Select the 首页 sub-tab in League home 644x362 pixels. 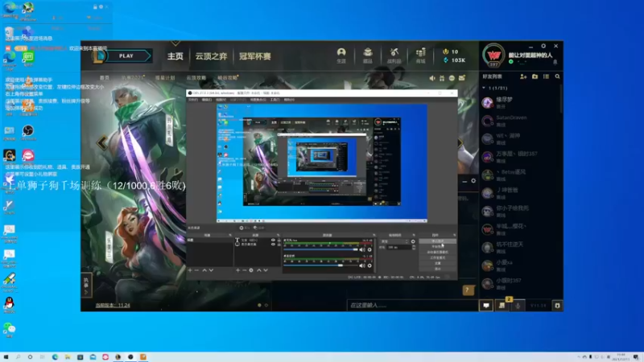(x=105, y=77)
